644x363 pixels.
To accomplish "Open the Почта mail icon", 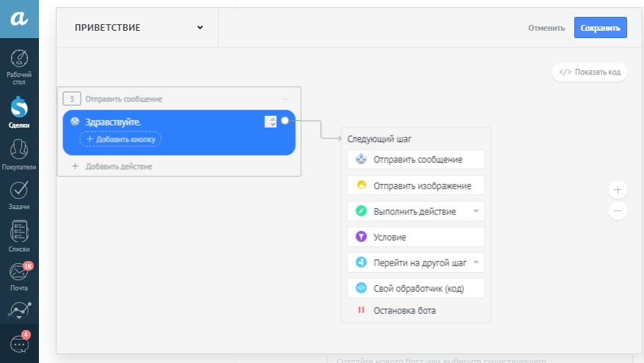I will coord(19,276).
